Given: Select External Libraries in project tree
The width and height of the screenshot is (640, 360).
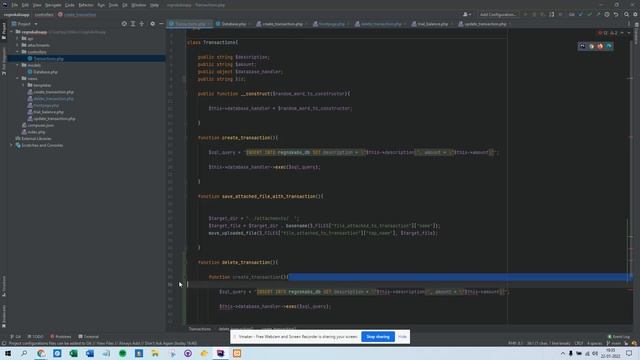Looking at the screenshot, I should [36, 138].
